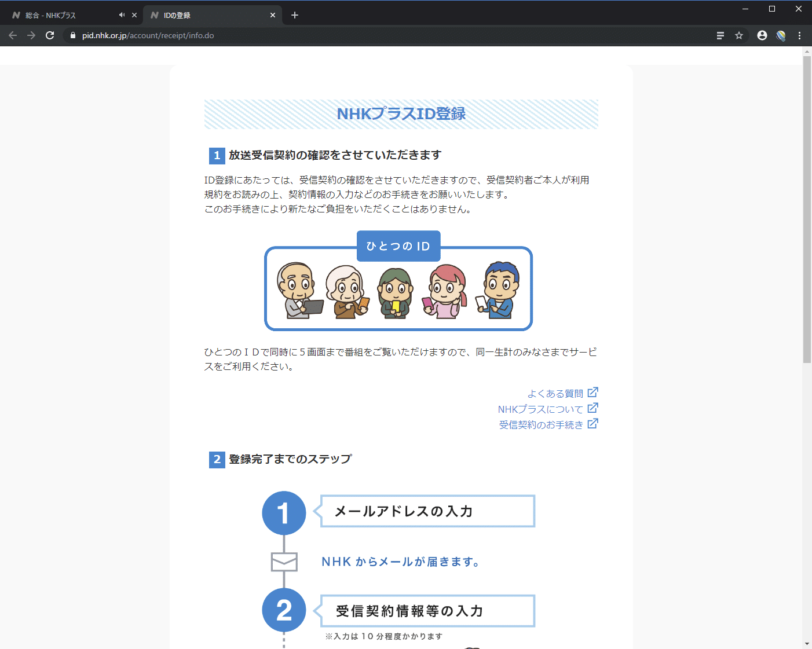Image resolution: width=812 pixels, height=649 pixels.
Task: Click external-link icon beside NHKプラスについて
Action: coord(592,408)
